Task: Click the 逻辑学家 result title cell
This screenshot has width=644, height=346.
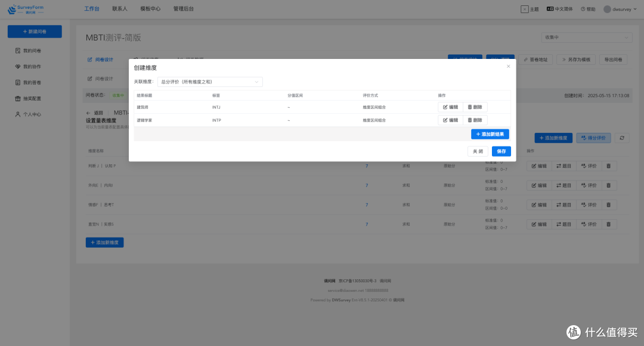Action: pyautogui.click(x=144, y=120)
